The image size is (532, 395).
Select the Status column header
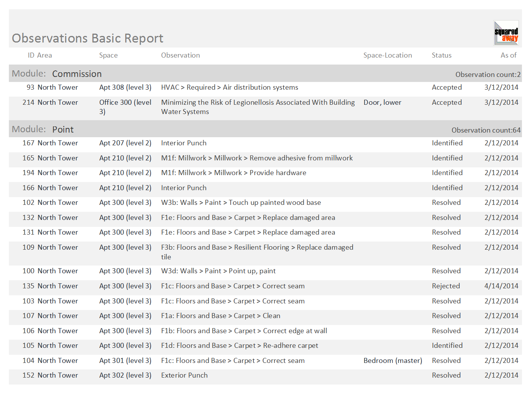point(442,55)
